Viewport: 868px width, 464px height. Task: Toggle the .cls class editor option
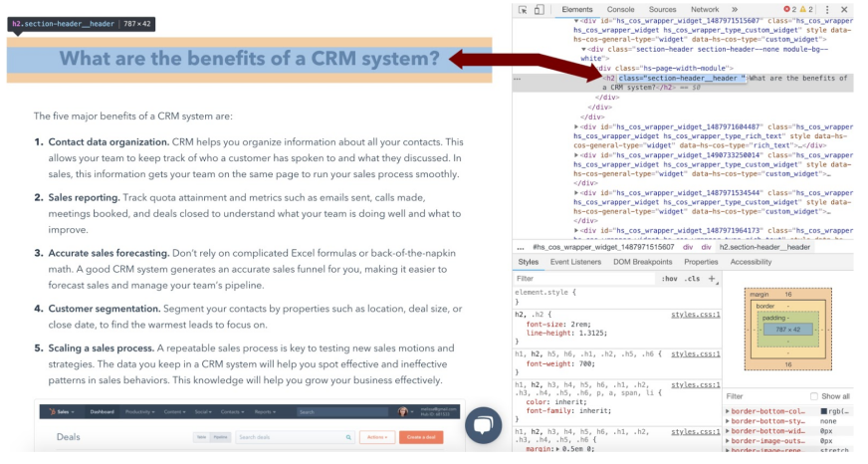692,279
